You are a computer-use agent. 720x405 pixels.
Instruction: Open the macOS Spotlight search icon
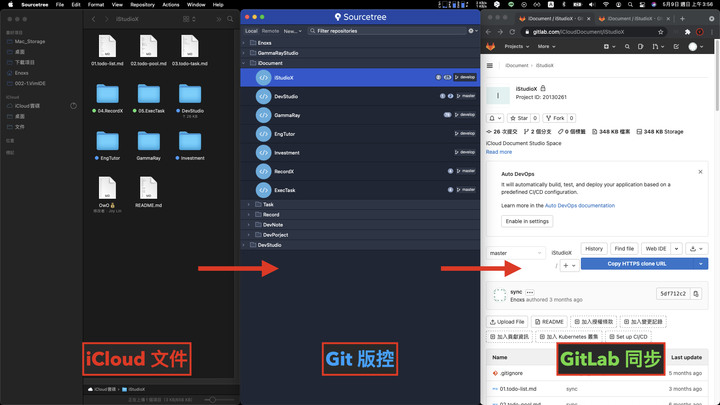click(x=630, y=5)
